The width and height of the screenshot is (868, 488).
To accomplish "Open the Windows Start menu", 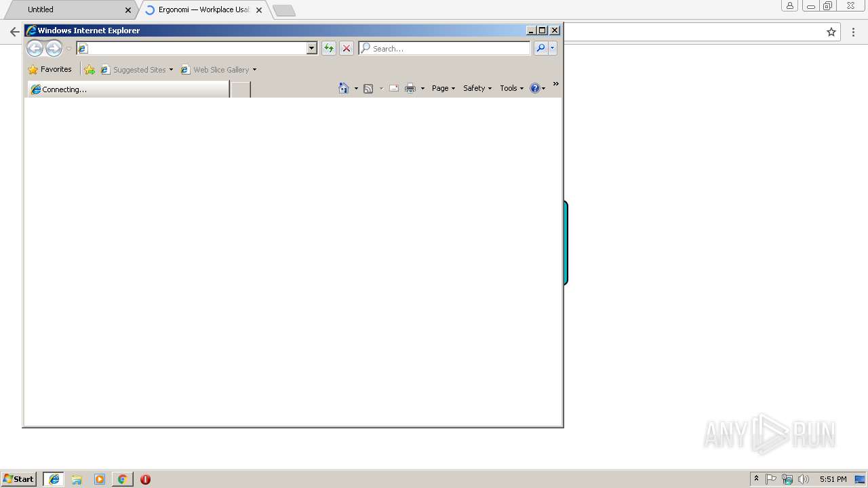I will coord(19,479).
